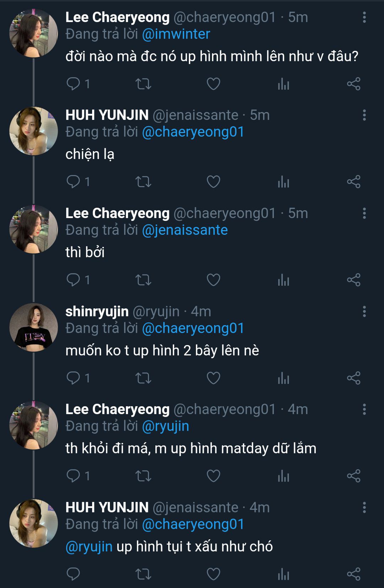The image size is (384, 588).
Task: Tap the @jenaissante reply-to link
Action: (185, 230)
